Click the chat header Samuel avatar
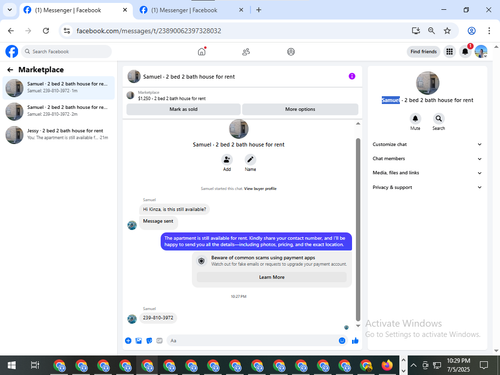This screenshot has height=375, width=500. pyautogui.click(x=134, y=76)
